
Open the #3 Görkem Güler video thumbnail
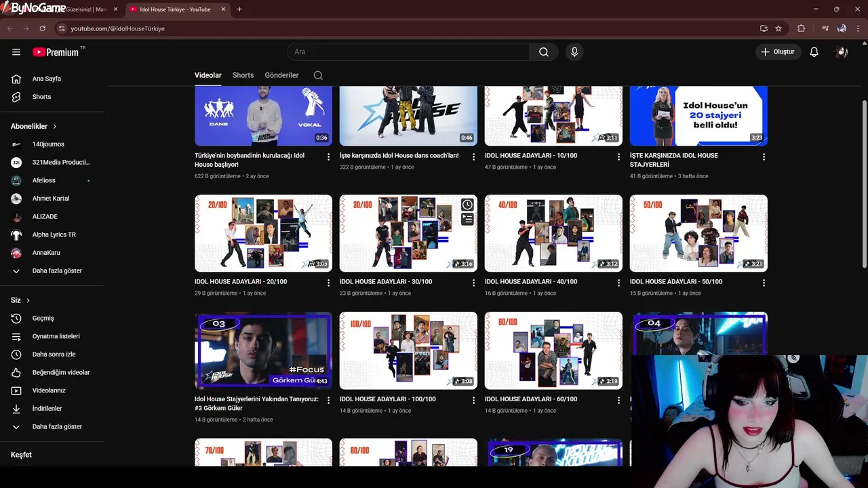pyautogui.click(x=263, y=350)
